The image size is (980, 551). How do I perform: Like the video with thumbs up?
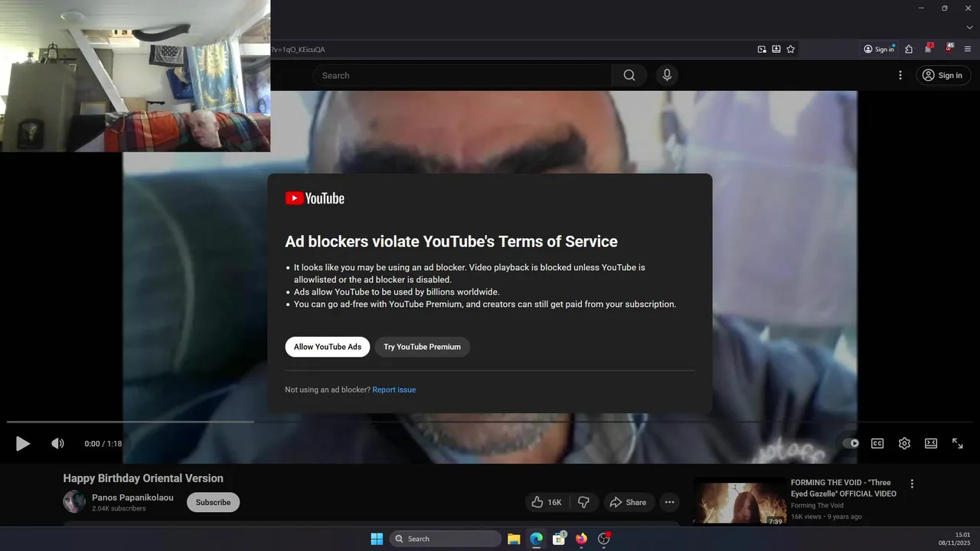547,502
